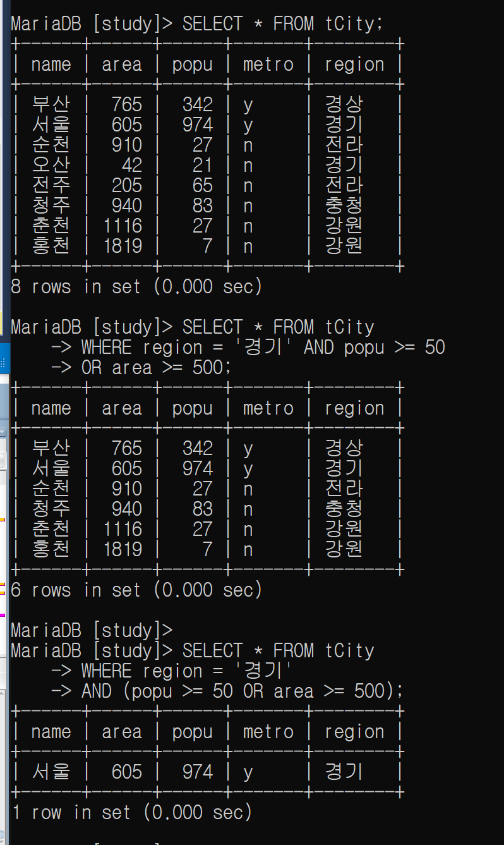504x845 pixels.
Task: Click 'metro' header of the 1-row result
Action: [268, 732]
